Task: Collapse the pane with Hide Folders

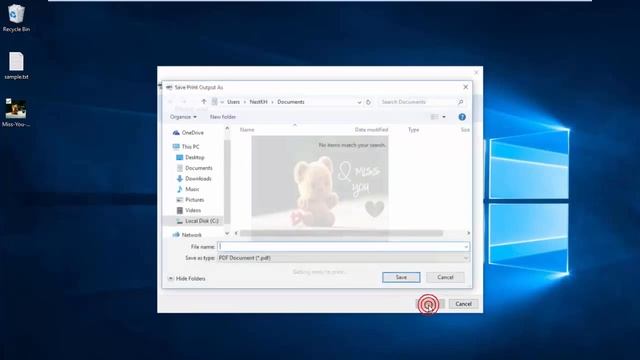Action: coord(187,278)
